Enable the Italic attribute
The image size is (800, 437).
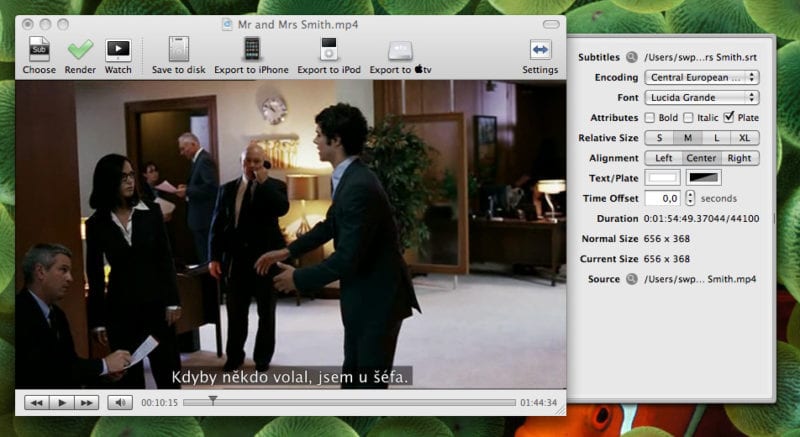point(688,118)
